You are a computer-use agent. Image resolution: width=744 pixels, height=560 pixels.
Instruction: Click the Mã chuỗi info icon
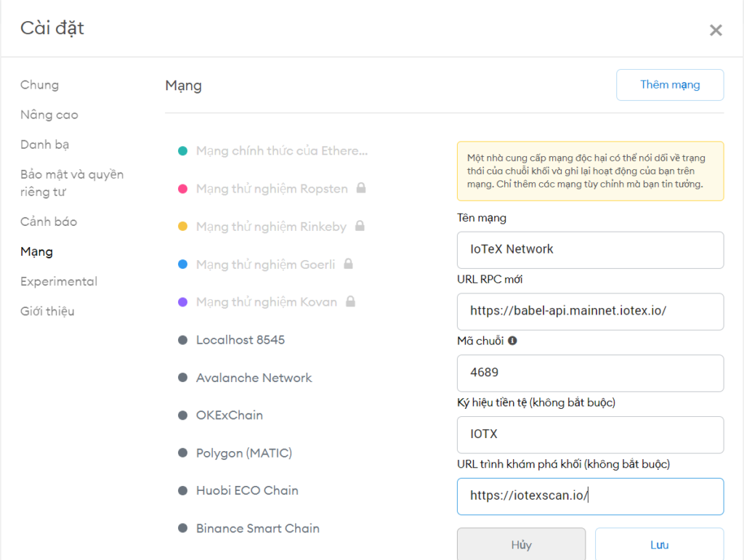[512, 341]
